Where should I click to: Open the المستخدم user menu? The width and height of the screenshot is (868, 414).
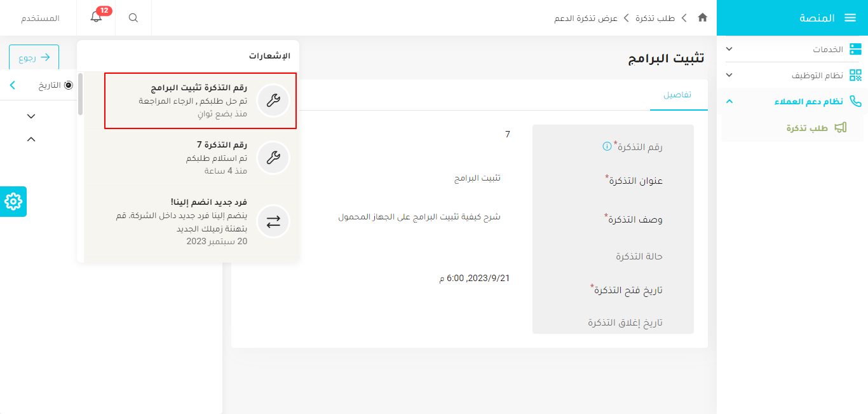[40, 17]
